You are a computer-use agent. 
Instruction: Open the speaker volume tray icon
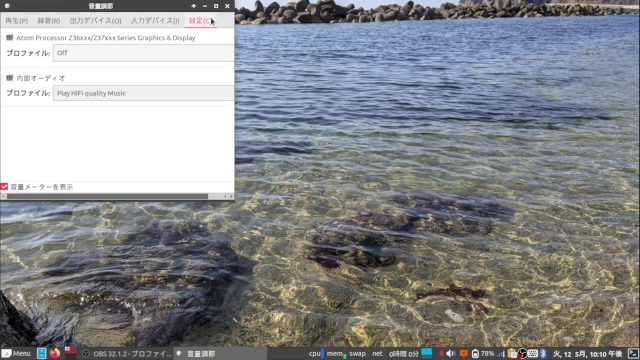point(451,353)
